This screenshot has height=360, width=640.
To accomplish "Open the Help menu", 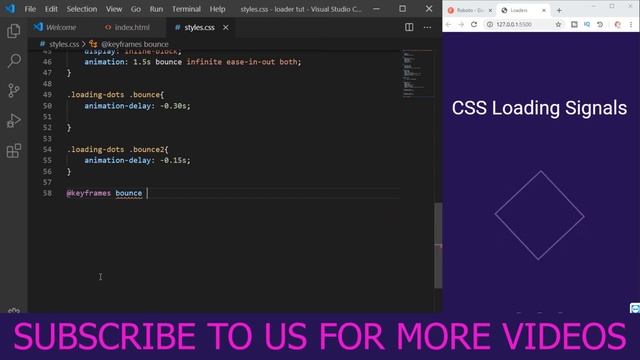I will tap(218, 9).
